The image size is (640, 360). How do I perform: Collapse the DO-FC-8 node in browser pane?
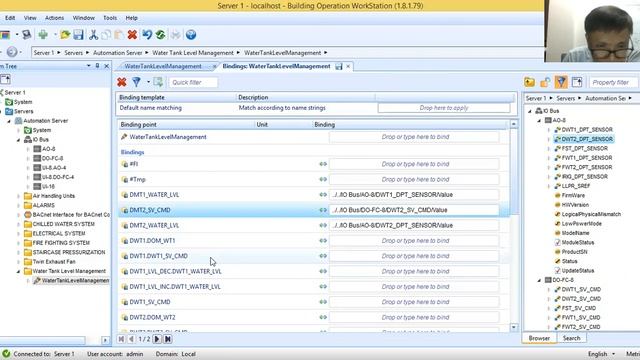click(x=539, y=280)
